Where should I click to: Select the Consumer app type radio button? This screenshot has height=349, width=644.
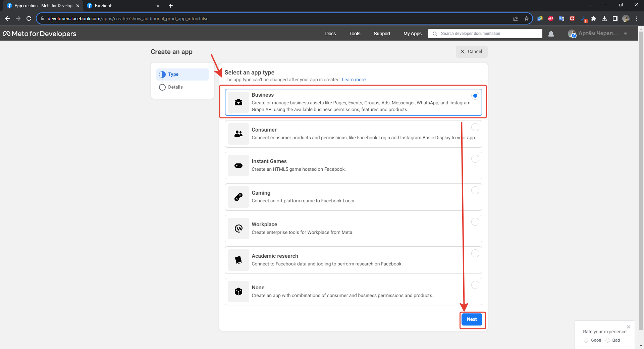tap(475, 127)
